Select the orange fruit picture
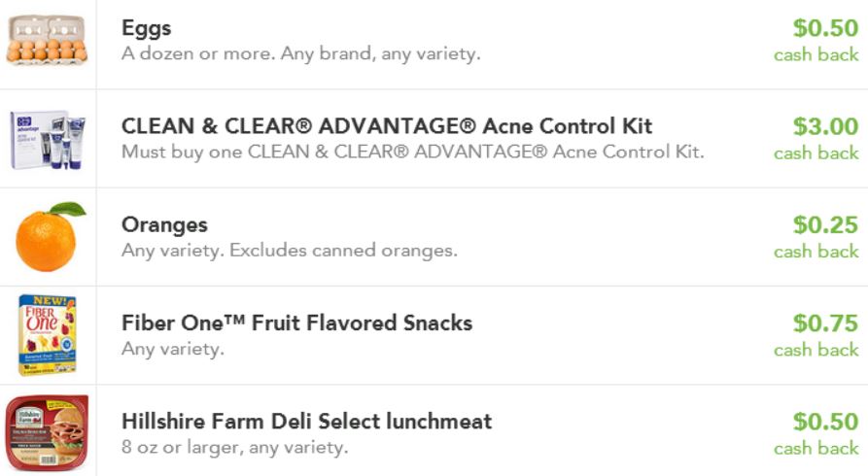 coord(50,236)
